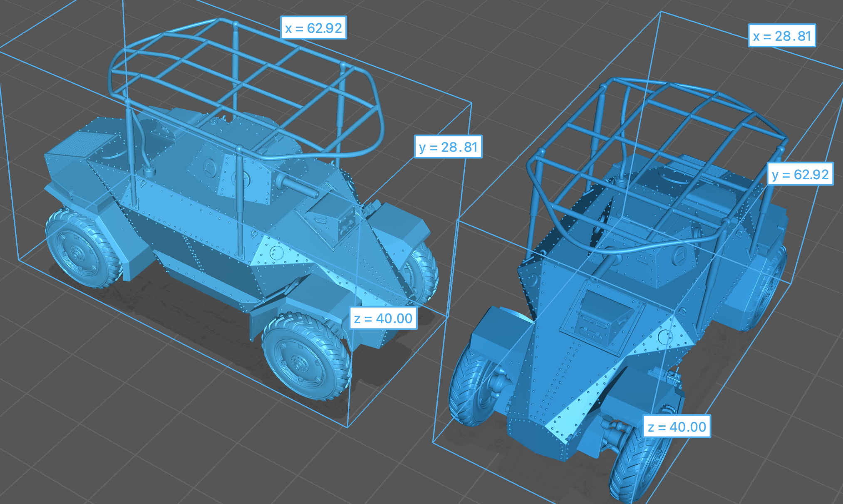The height and width of the screenshot is (504, 843).
Task: Click the x = 62.92 dimension label
Action: tap(313, 28)
